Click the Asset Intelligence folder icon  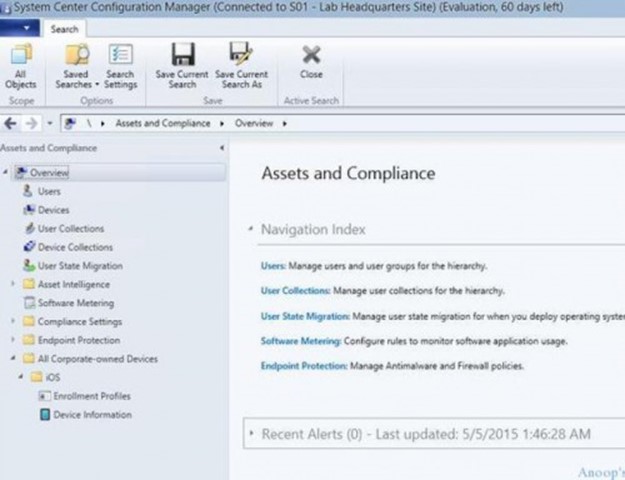point(29,284)
